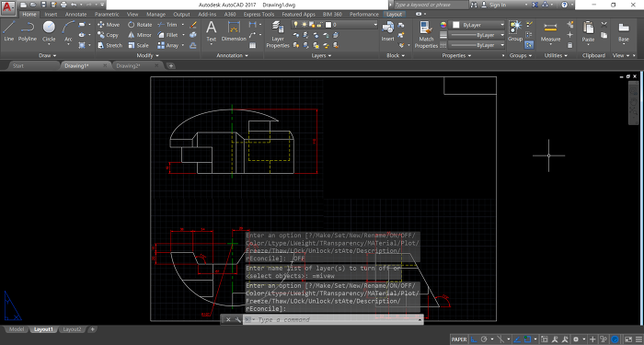Toggle group selection on/off button
The width and height of the screenshot is (644, 345).
[x=529, y=45]
